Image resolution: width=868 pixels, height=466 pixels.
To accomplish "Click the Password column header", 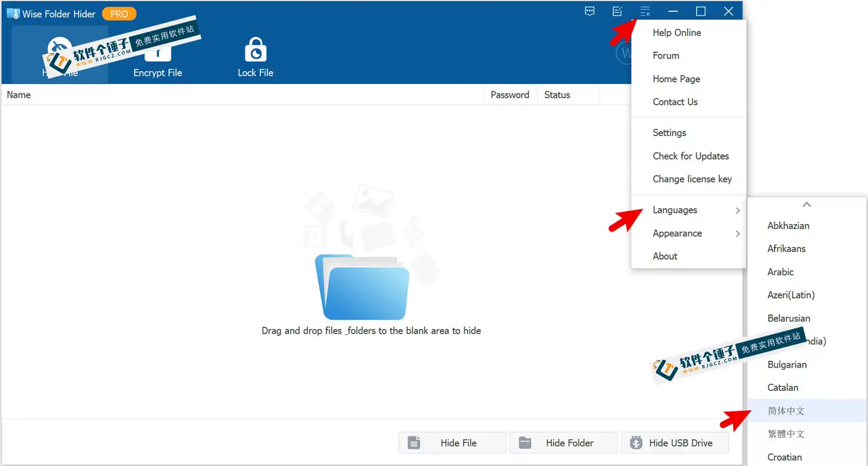I will (x=510, y=95).
